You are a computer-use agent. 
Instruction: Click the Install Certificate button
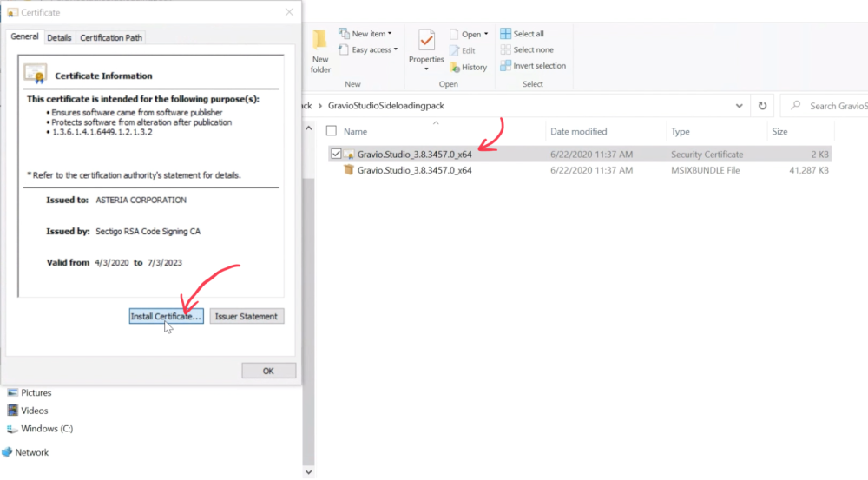[x=166, y=316]
